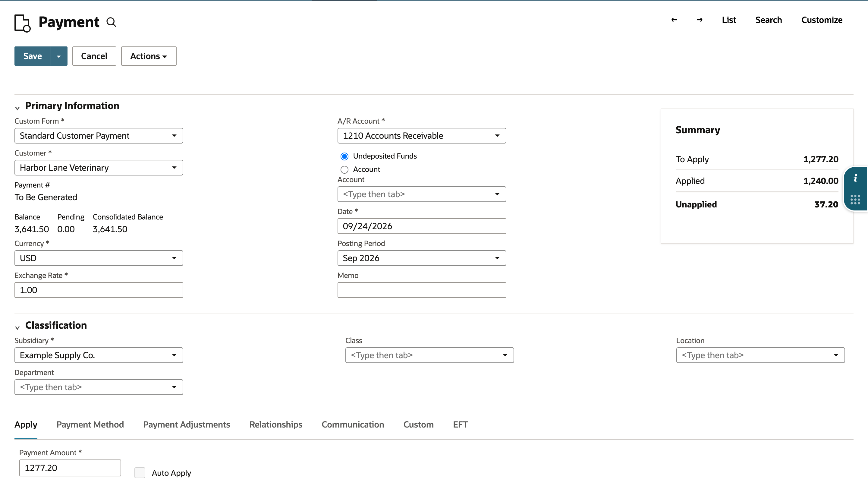Screen dimensions: 868x480
Task: Open the grid dots icon on right edge
Action: click(x=855, y=200)
